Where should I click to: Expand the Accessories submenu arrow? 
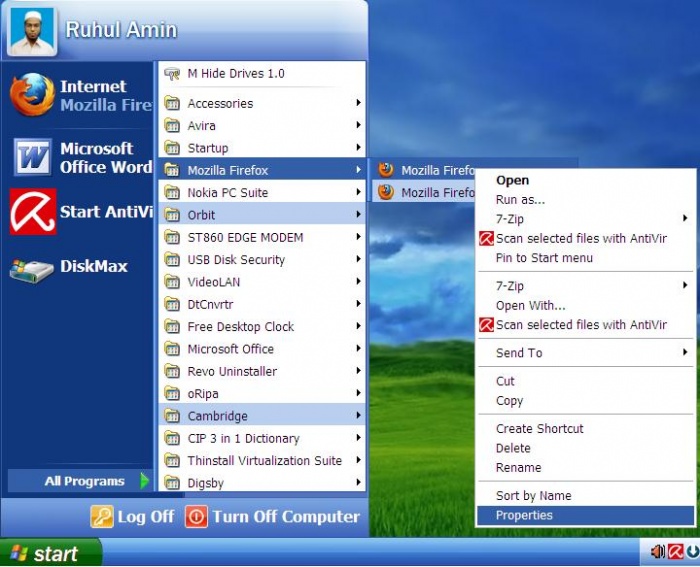[358, 103]
